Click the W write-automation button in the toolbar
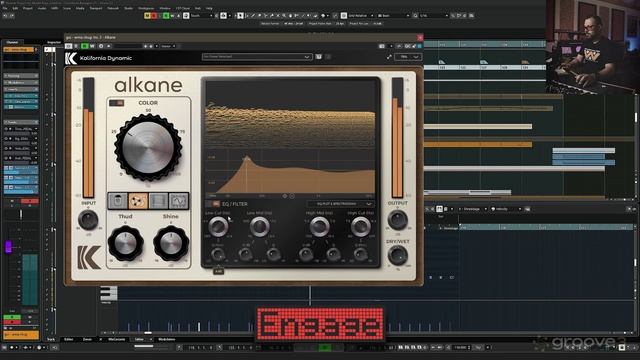The height and width of the screenshot is (360, 640). [172, 16]
